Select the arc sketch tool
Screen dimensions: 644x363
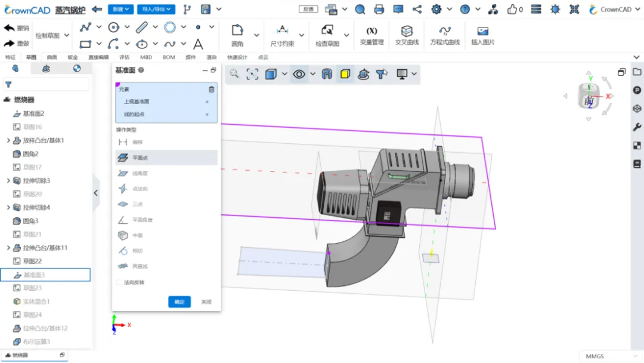114,44
